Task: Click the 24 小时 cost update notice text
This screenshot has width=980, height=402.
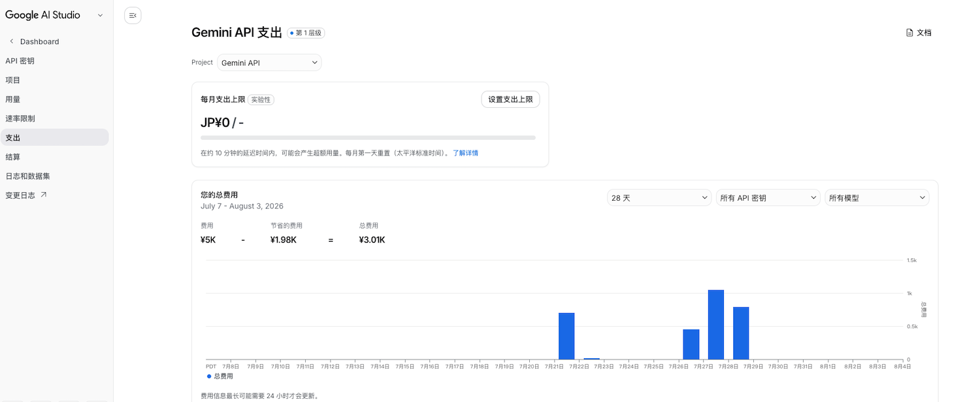Action: click(x=259, y=396)
